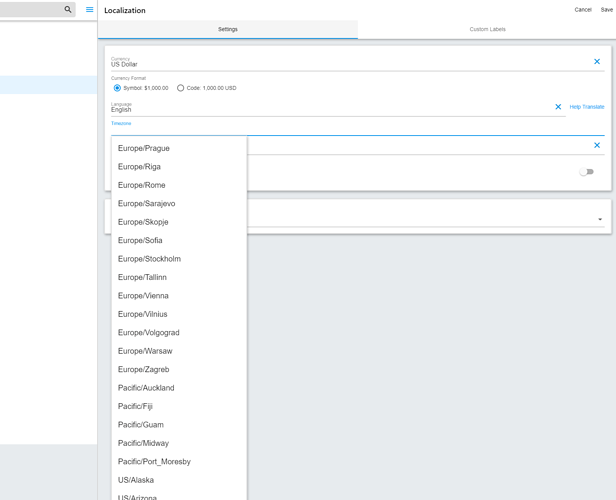Clear the field below Timezone
Image resolution: width=616 pixels, height=500 pixels.
point(597,145)
